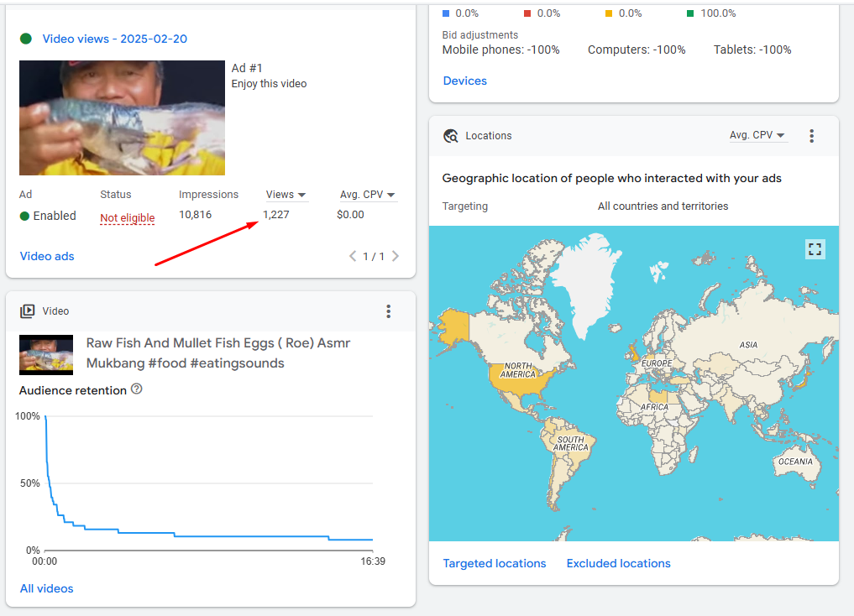This screenshot has width=854, height=616.
Task: Go to previous ad page arrow
Action: (x=353, y=257)
